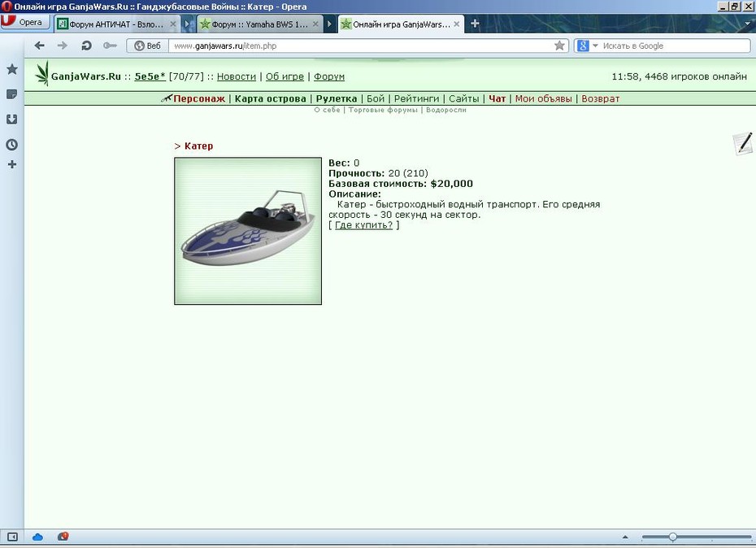Toggle the panel button in status bar

(x=12, y=537)
